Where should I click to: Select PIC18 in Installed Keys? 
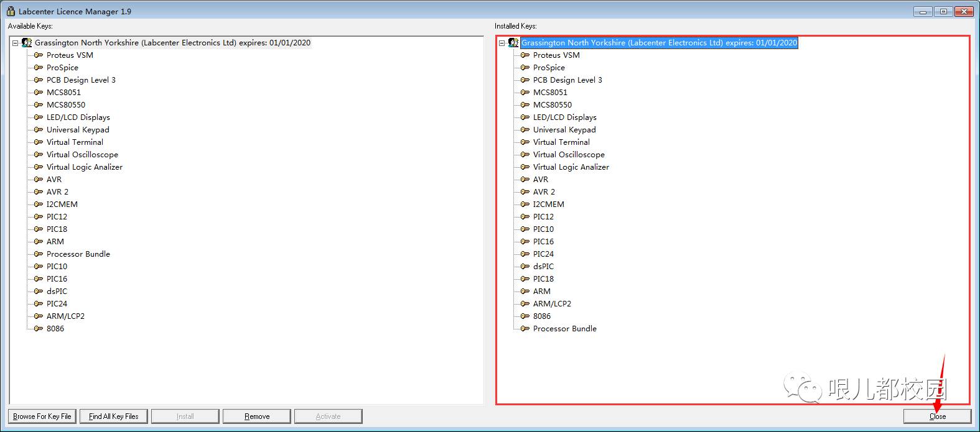click(x=543, y=279)
